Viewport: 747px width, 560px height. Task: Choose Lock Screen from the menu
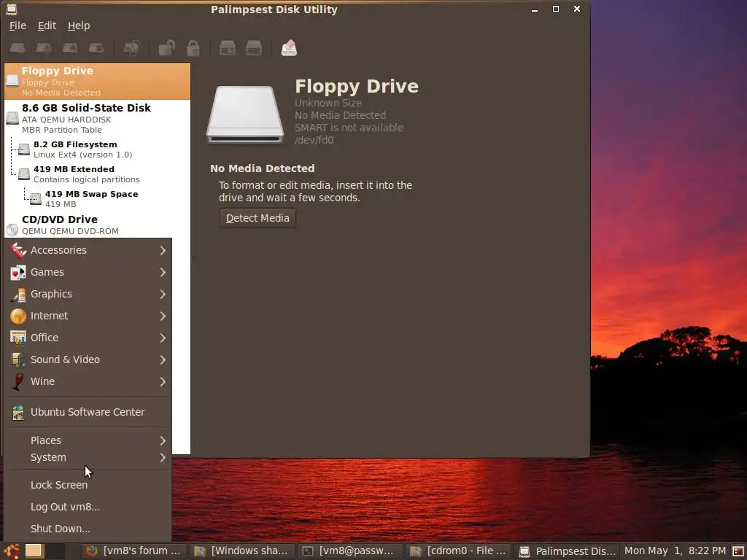[x=88, y=485]
